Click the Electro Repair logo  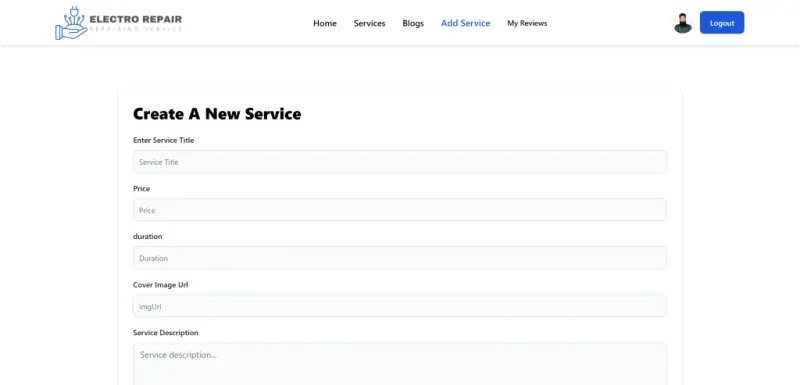click(118, 23)
